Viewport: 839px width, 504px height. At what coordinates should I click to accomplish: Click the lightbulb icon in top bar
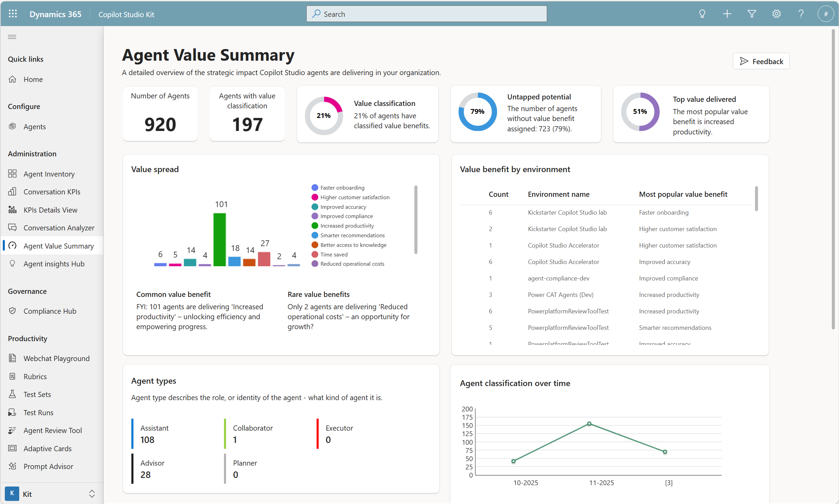pos(702,14)
